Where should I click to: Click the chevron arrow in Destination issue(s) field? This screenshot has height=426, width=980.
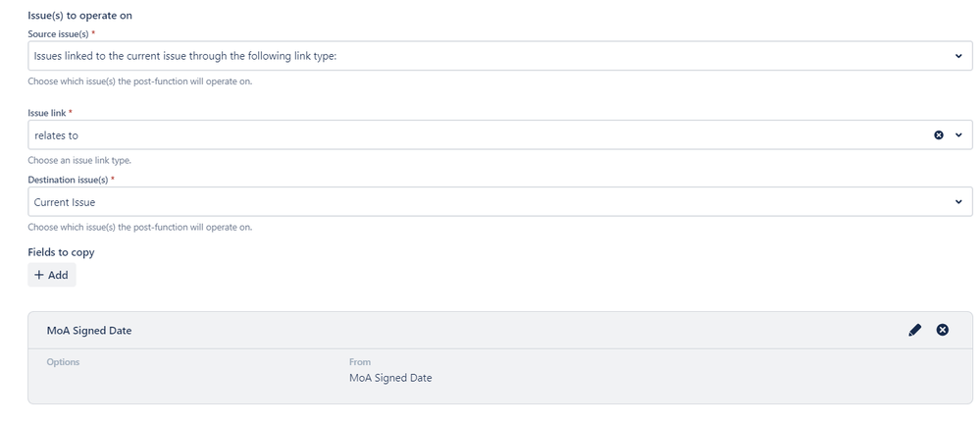958,202
